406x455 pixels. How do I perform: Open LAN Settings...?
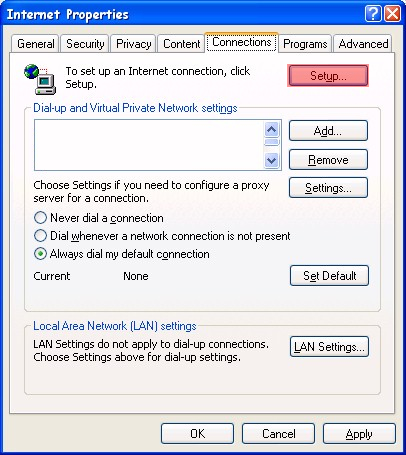[329, 347]
